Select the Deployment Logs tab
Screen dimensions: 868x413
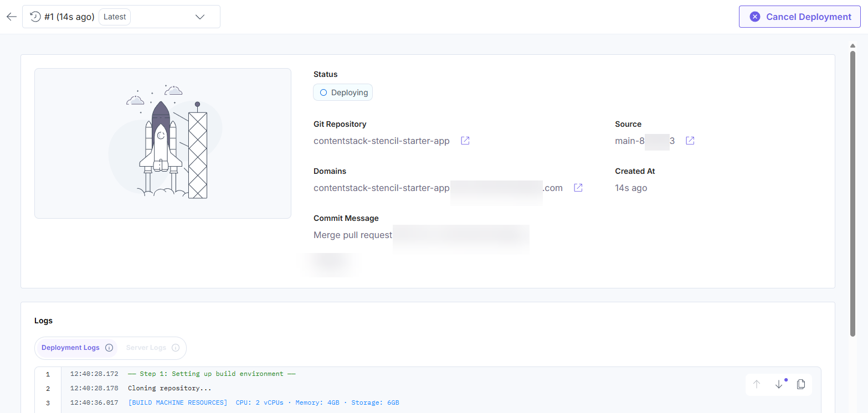coord(70,348)
